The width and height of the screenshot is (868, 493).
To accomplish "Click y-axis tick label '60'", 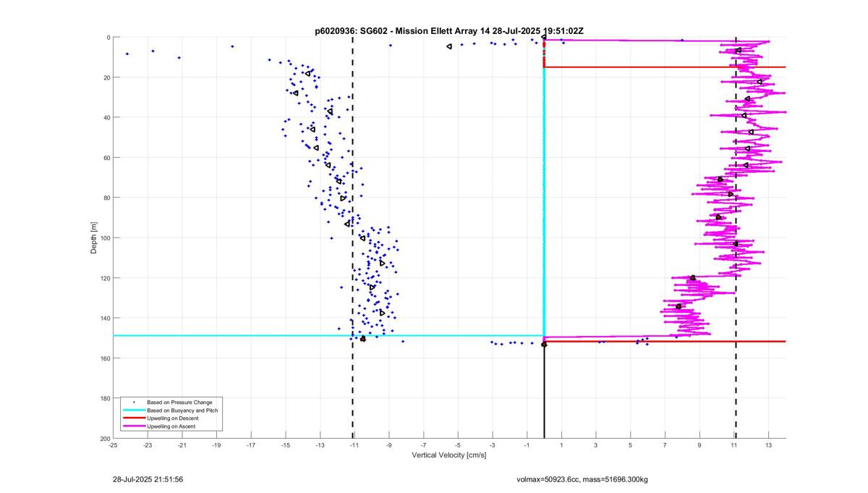I will pos(107,158).
